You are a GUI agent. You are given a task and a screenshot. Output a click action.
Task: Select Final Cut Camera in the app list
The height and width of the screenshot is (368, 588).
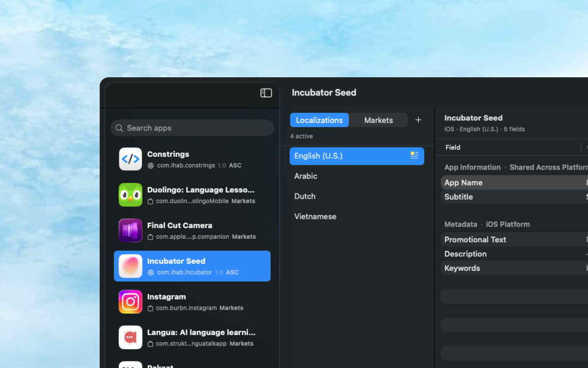[x=192, y=230]
